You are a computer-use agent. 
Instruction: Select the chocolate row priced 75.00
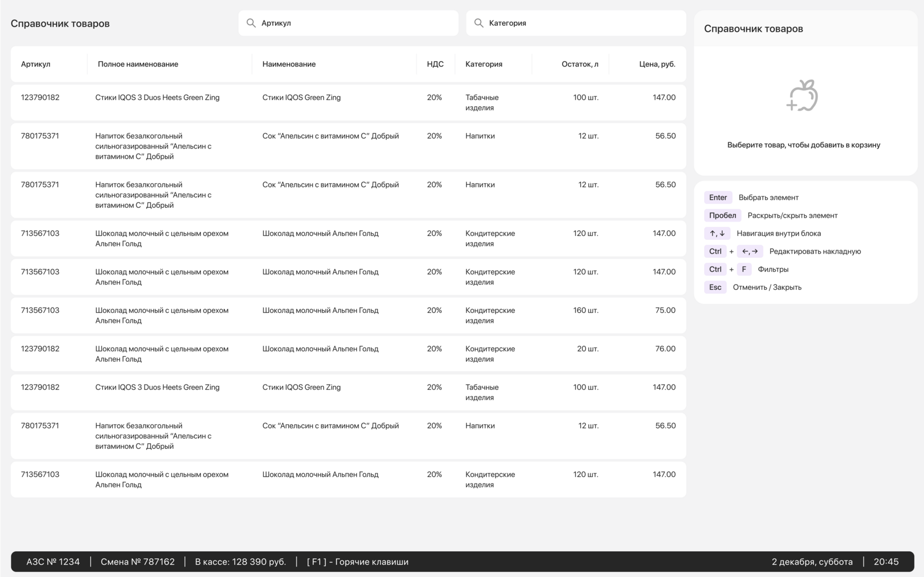(348, 315)
